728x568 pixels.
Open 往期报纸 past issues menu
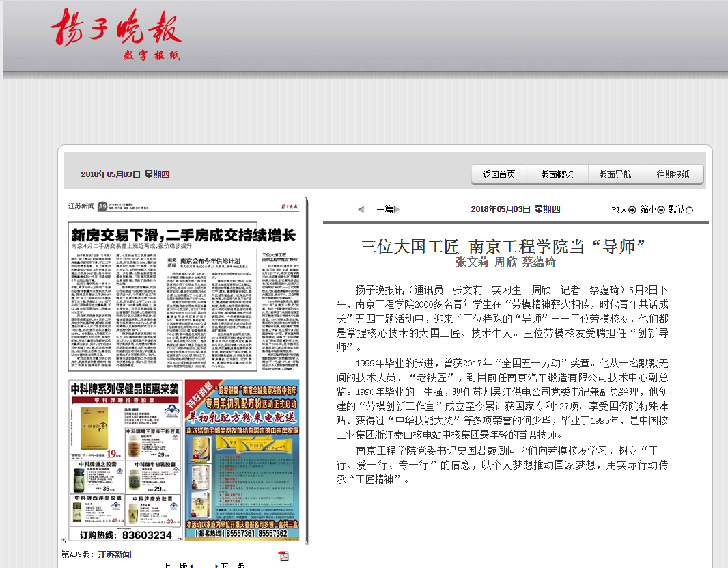tap(673, 174)
